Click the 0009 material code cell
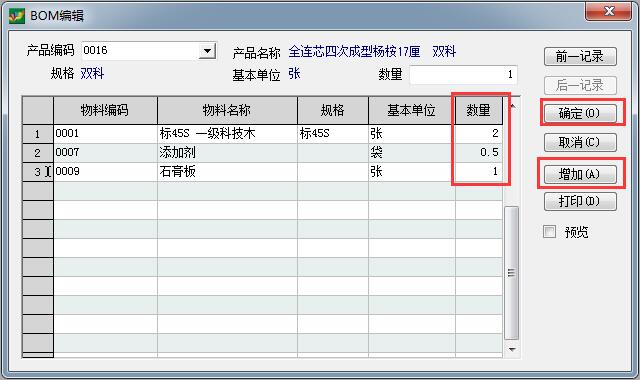Screen dimensions: 640x380 click(x=105, y=171)
